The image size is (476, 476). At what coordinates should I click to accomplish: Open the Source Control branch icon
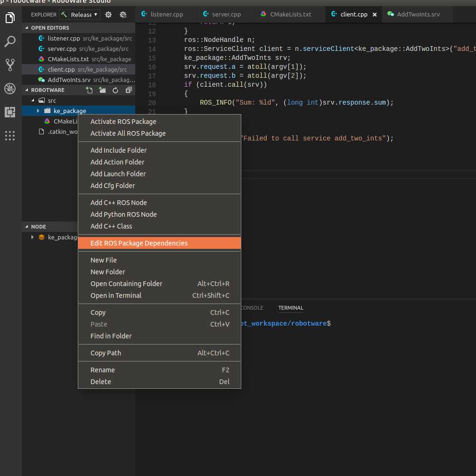[10, 65]
